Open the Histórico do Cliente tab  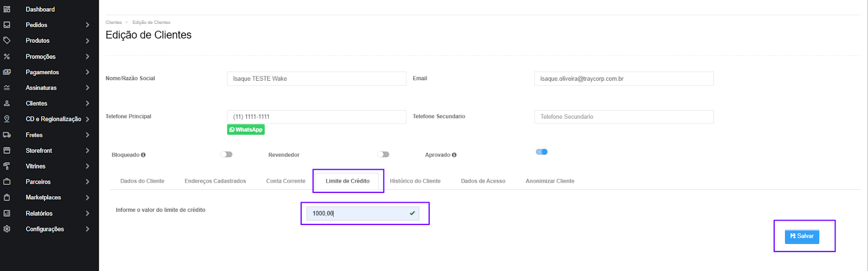click(x=415, y=181)
